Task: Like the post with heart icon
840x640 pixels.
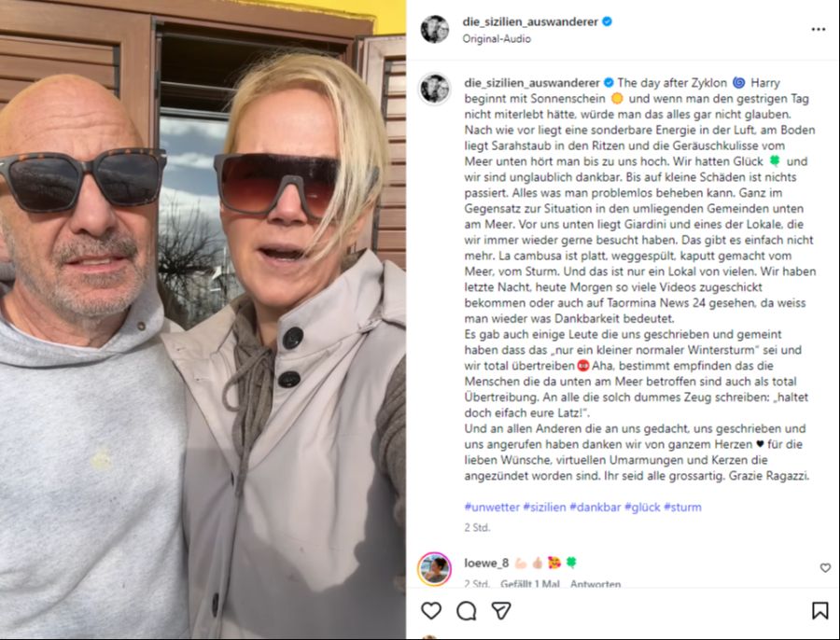Action: [x=430, y=610]
